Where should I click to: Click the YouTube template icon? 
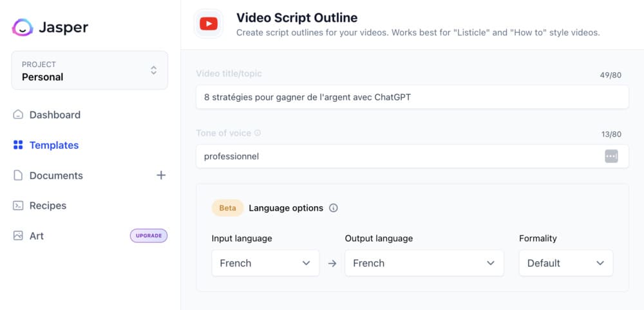click(209, 24)
